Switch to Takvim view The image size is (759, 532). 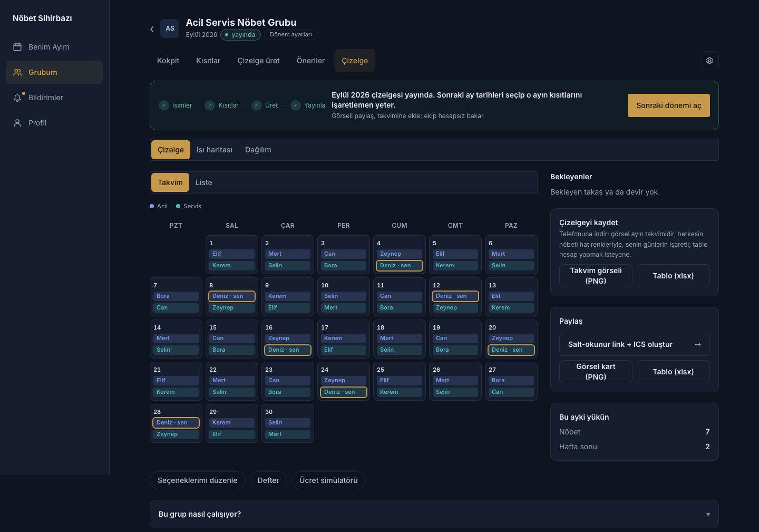click(x=170, y=182)
